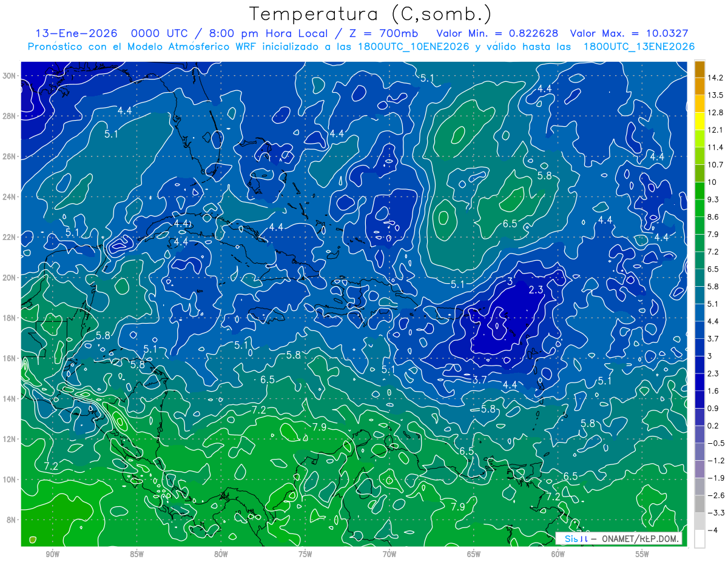
Task: Click the "22N" latitude axis label
Action: click(10, 237)
